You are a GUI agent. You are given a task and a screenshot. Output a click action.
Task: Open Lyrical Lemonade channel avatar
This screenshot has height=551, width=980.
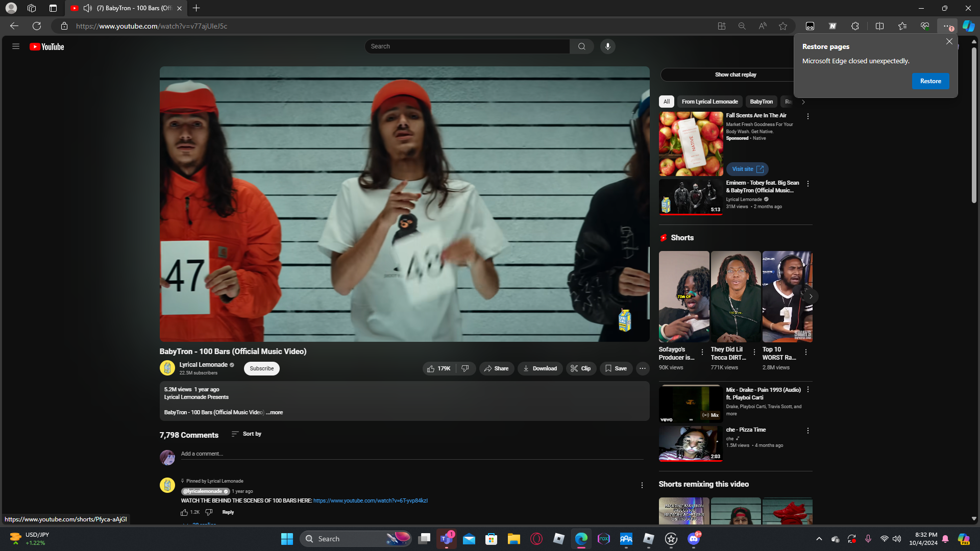pyautogui.click(x=167, y=368)
